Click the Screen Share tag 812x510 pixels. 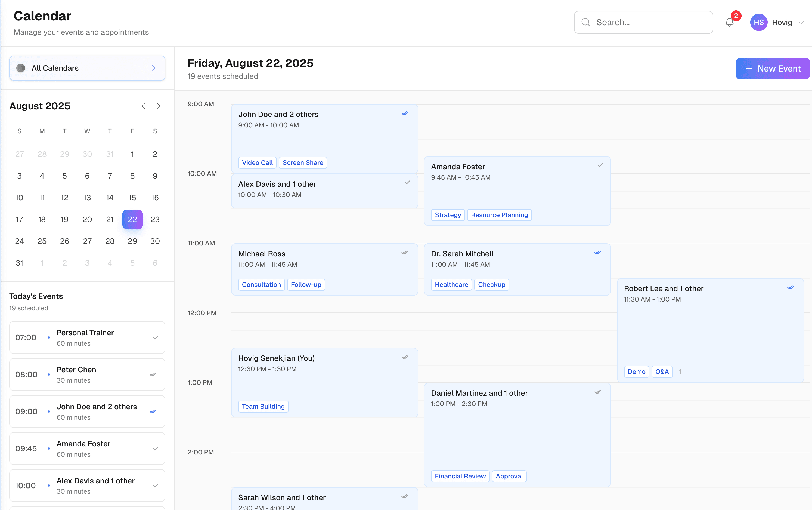click(x=303, y=162)
